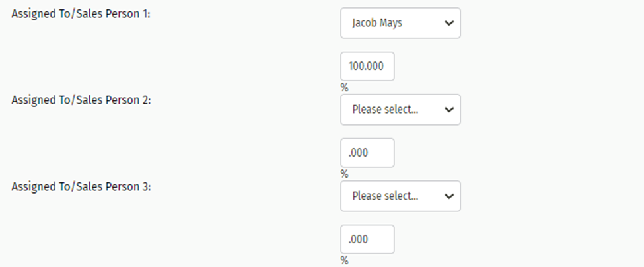Click the chevron beside Jacob Mays
644x267 pixels.
pos(449,23)
